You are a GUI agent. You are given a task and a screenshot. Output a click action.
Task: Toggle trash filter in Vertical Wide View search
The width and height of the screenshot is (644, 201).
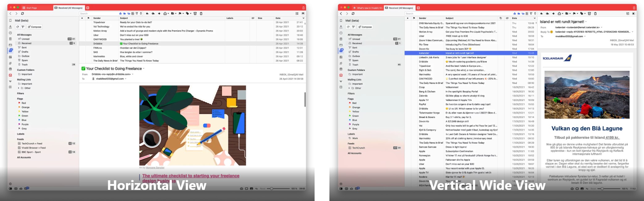point(535,14)
